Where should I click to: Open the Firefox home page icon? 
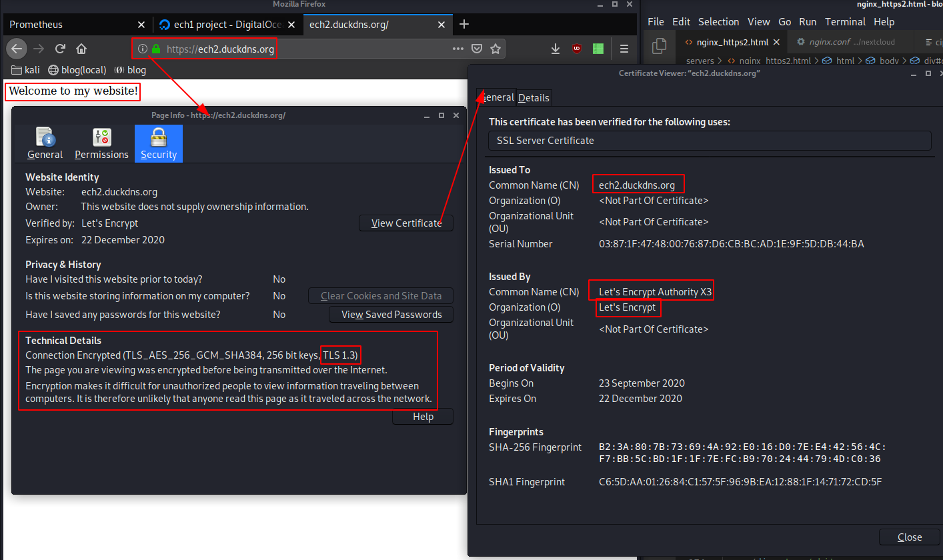tap(81, 49)
